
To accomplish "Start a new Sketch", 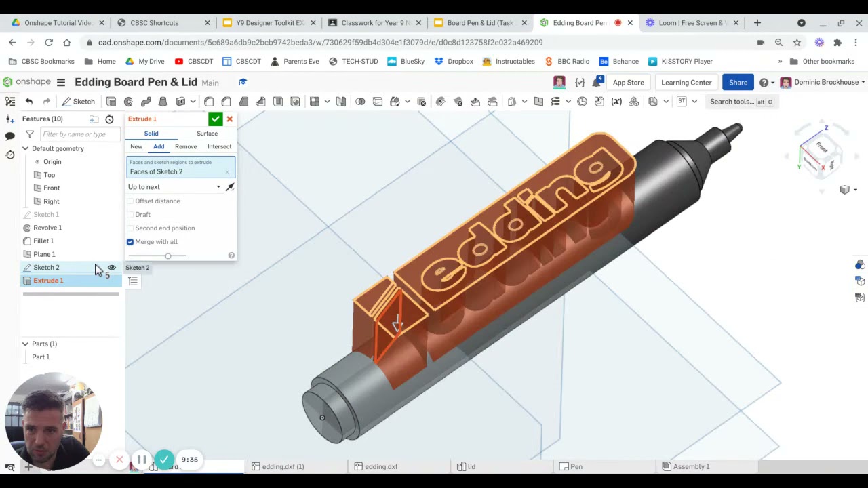I will (78, 102).
